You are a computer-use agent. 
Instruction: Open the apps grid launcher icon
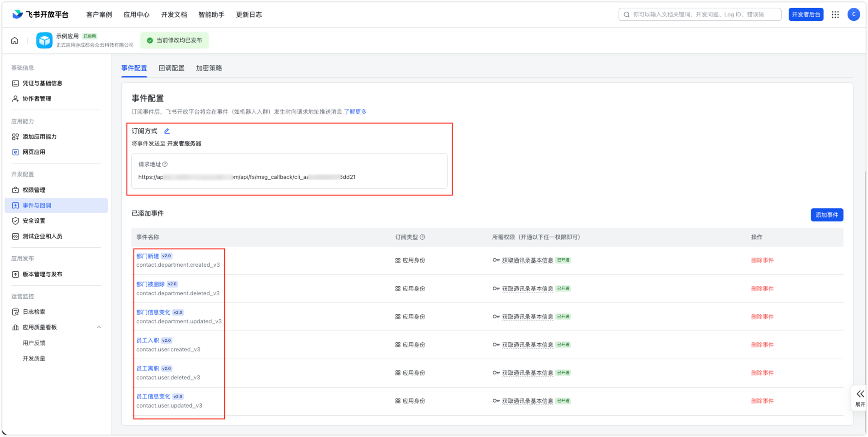coord(835,14)
